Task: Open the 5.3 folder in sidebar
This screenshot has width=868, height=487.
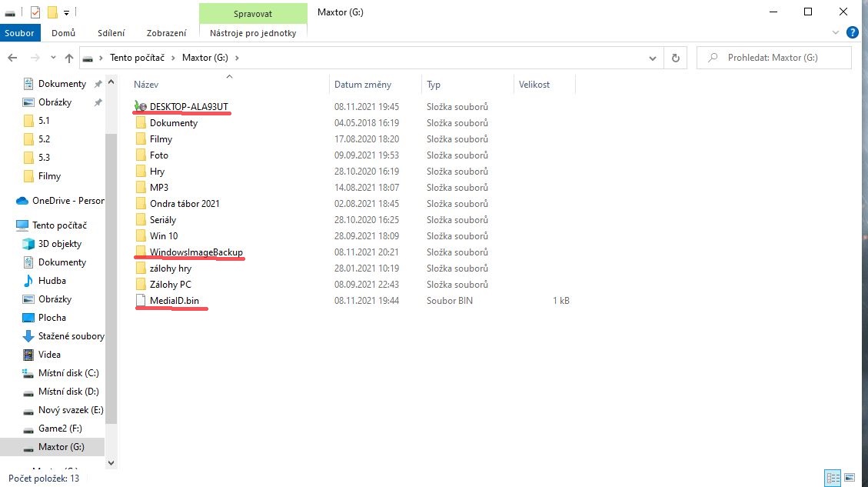Action: [44, 158]
